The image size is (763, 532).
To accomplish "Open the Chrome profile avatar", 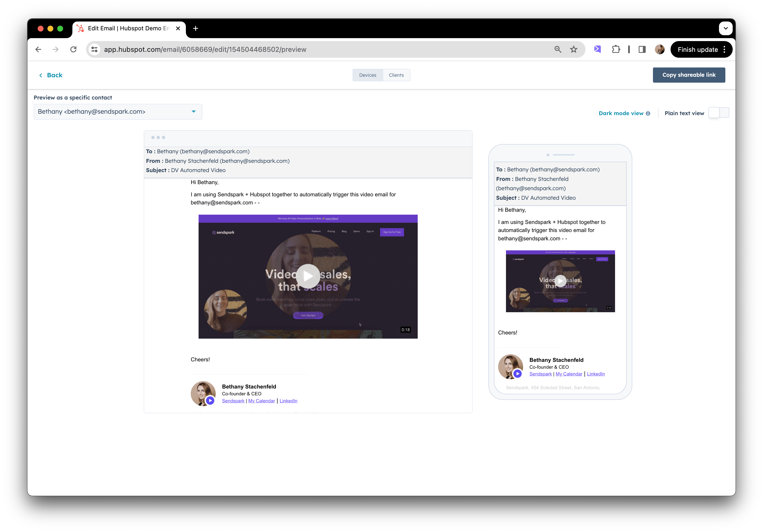I will tap(659, 50).
